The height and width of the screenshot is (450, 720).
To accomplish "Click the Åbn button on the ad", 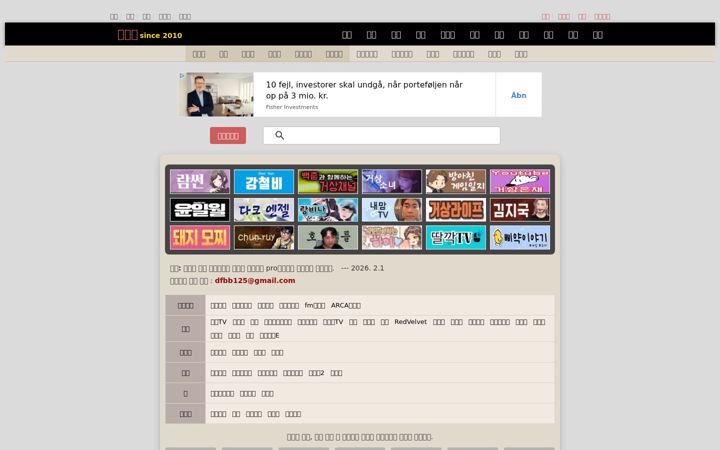I will coord(518,95).
